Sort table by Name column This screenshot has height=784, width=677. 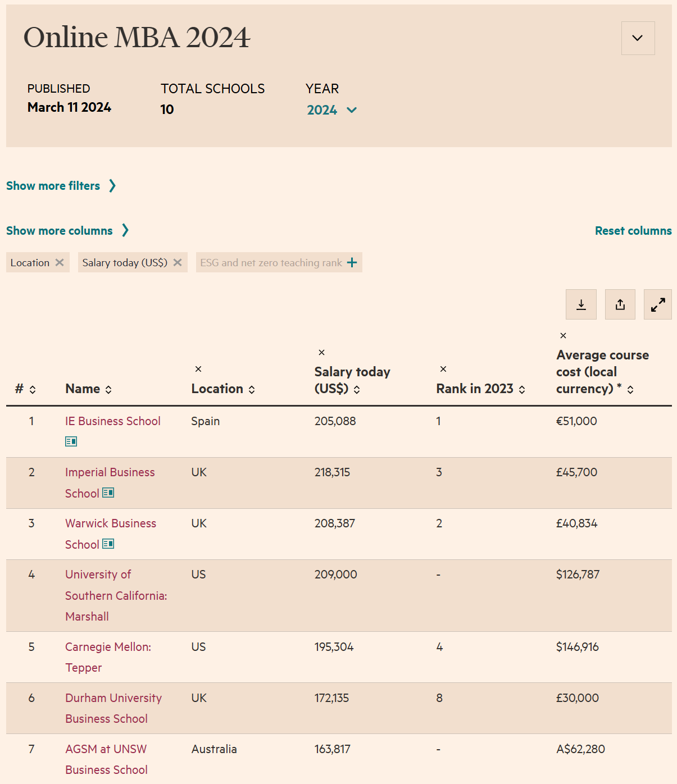coord(108,390)
